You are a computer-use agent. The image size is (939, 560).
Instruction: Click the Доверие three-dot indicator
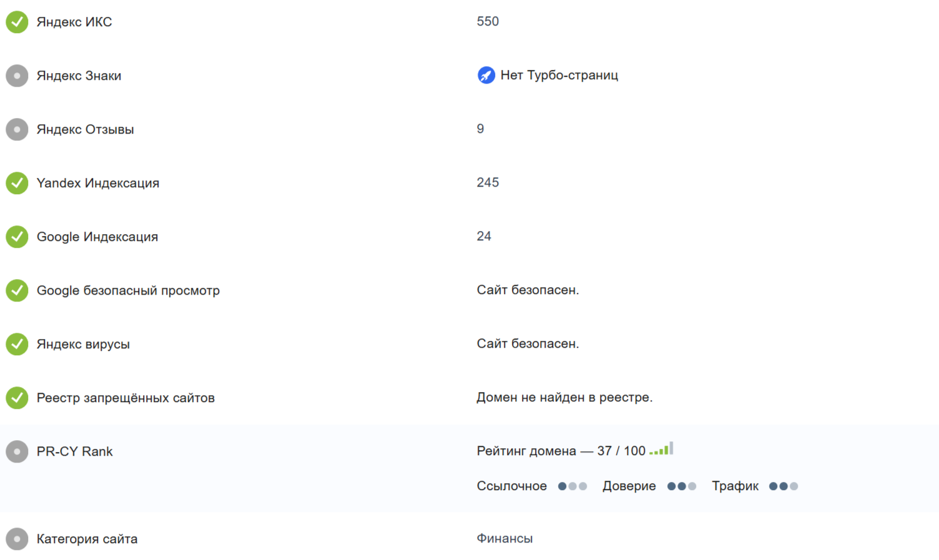click(x=681, y=486)
